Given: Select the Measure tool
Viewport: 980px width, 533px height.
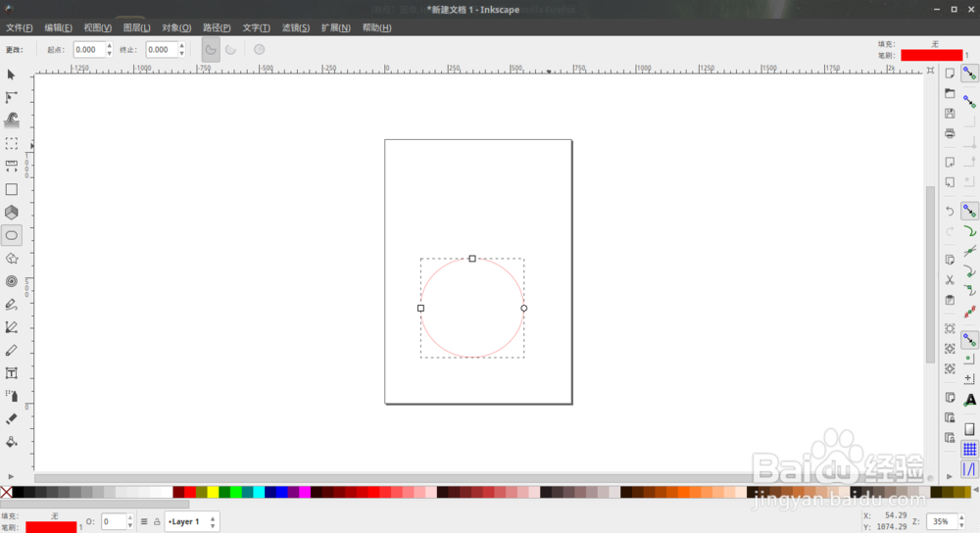Looking at the screenshot, I should 11,167.
